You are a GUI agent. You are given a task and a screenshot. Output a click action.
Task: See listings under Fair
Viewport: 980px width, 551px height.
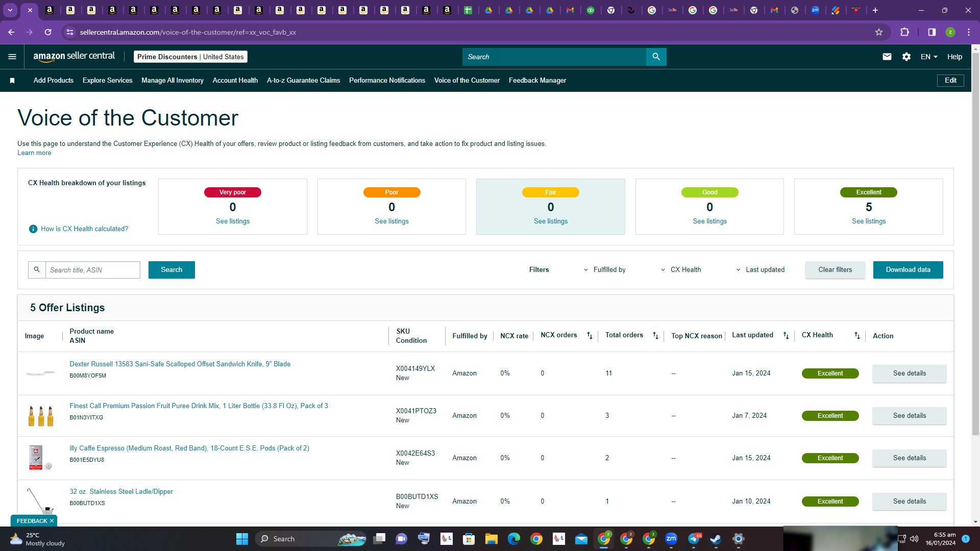551,221
